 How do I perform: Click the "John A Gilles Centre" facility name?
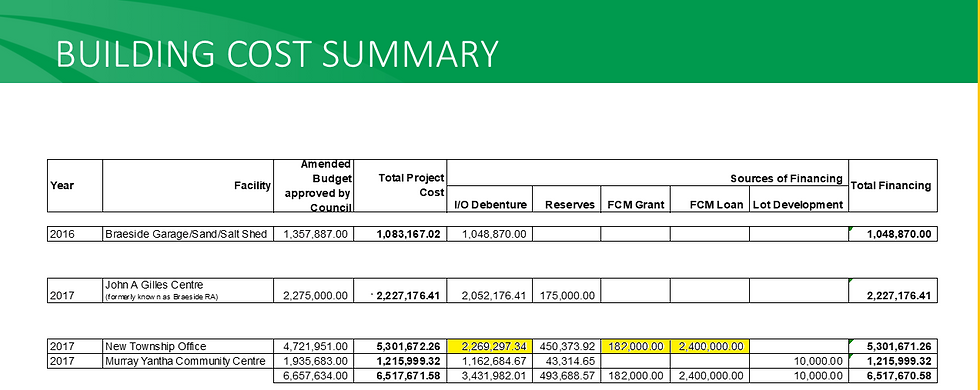[154, 285]
